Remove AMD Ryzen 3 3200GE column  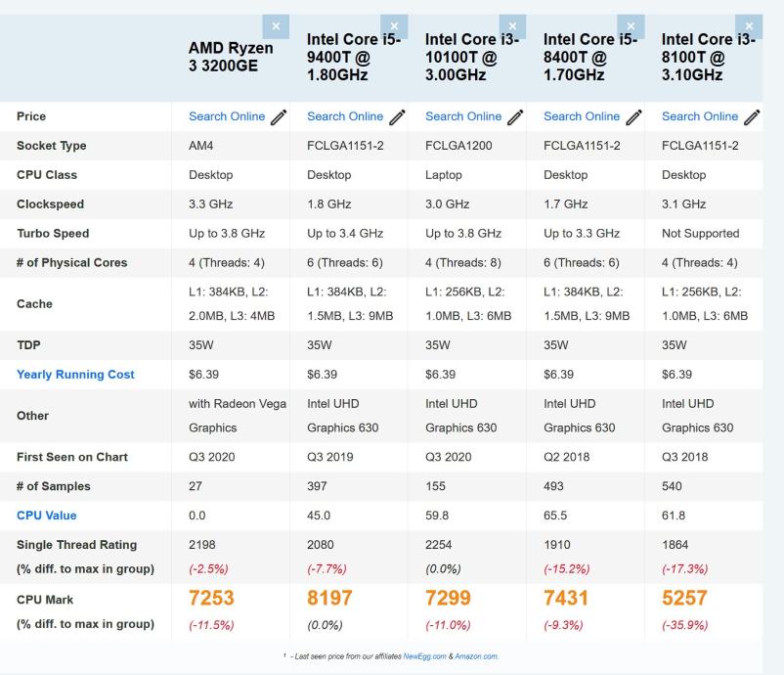tap(276, 26)
